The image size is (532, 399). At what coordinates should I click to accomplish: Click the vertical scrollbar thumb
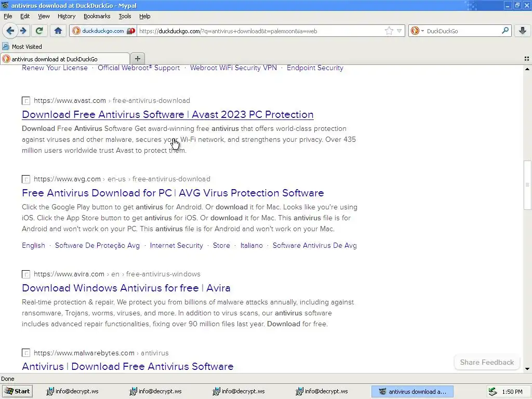coord(527,185)
